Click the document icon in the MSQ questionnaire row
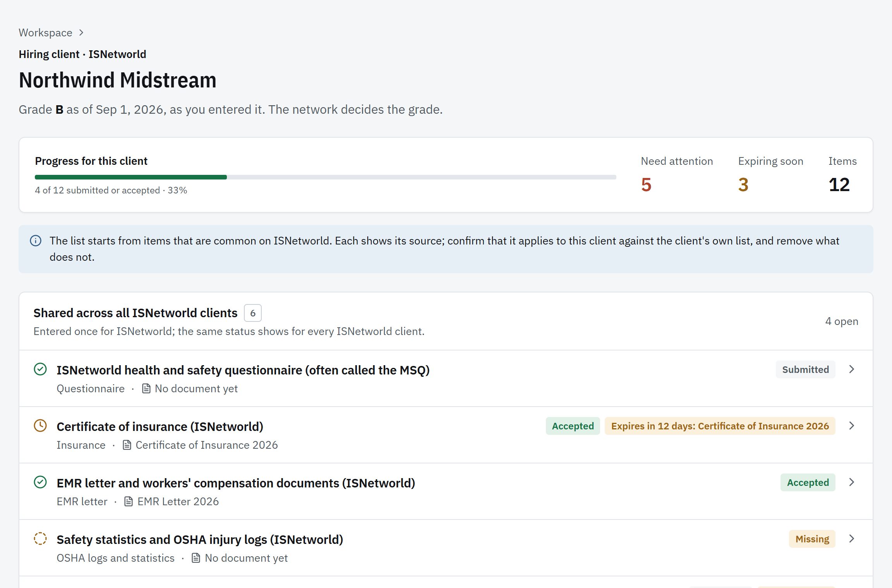Screen dimensions: 892x588 coord(146,388)
